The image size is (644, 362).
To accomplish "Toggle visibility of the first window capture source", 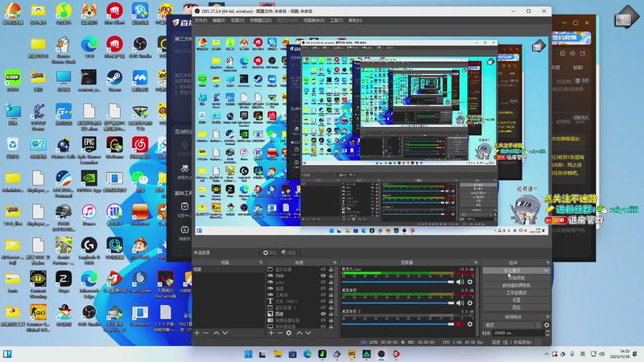I will point(324,269).
